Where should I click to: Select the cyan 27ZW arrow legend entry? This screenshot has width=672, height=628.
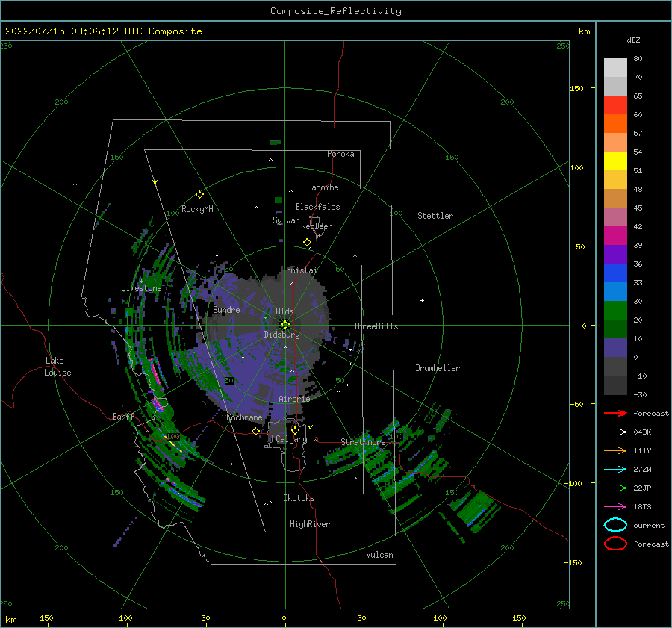pos(615,470)
